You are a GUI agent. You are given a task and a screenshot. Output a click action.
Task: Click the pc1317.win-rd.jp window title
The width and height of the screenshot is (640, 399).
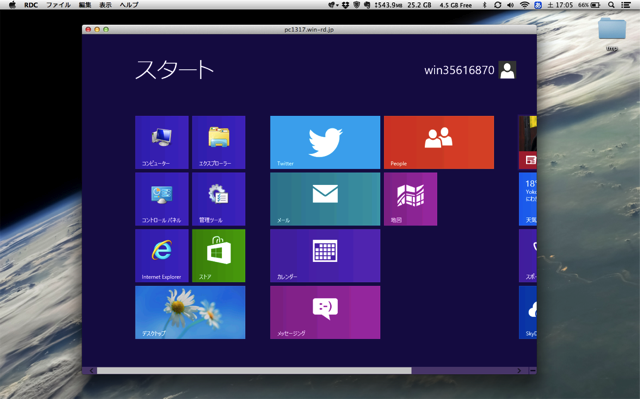pyautogui.click(x=309, y=29)
